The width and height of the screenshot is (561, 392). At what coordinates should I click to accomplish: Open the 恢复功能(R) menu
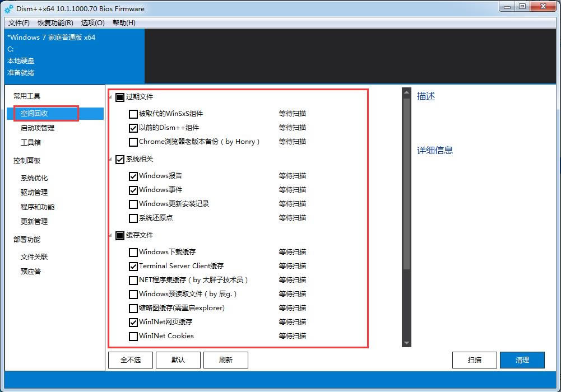point(55,23)
